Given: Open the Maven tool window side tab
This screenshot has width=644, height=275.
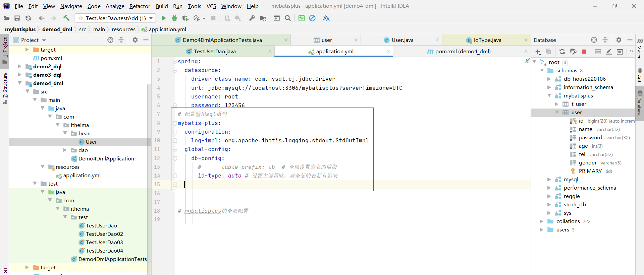Looking at the screenshot, I should pyautogui.click(x=640, y=50).
